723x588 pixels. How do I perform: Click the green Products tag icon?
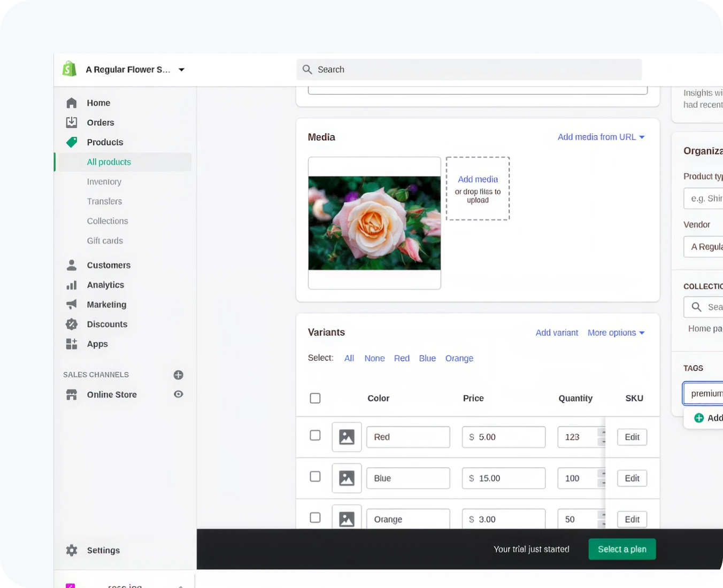(72, 142)
